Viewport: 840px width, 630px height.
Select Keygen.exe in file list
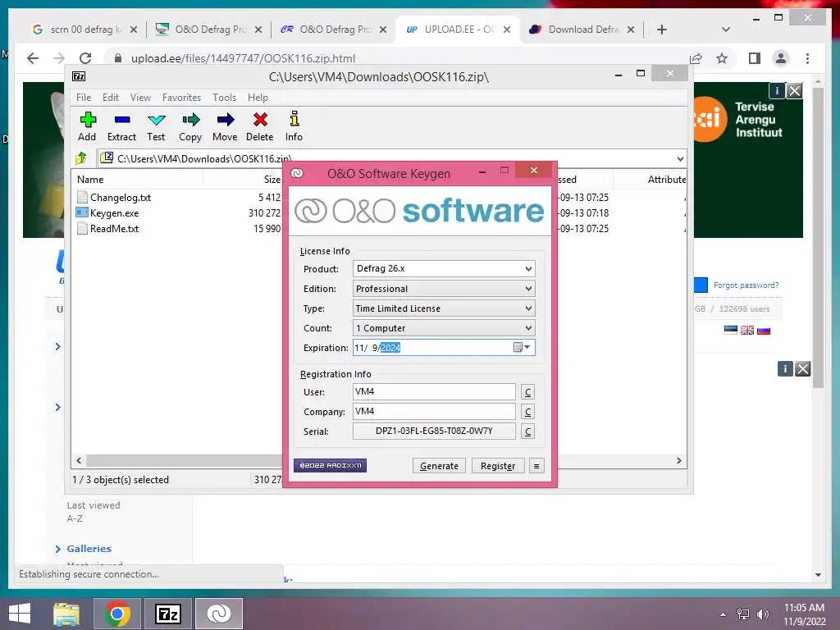[115, 213]
